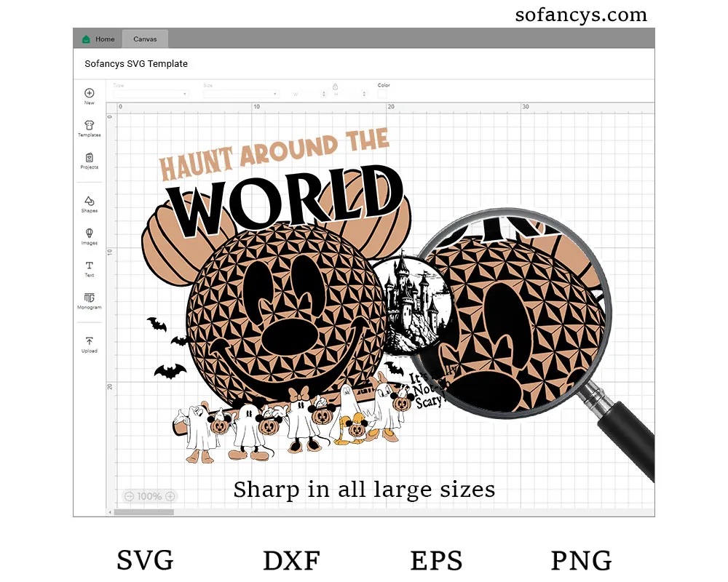
Task: Open the Templates panel
Action: (x=89, y=129)
